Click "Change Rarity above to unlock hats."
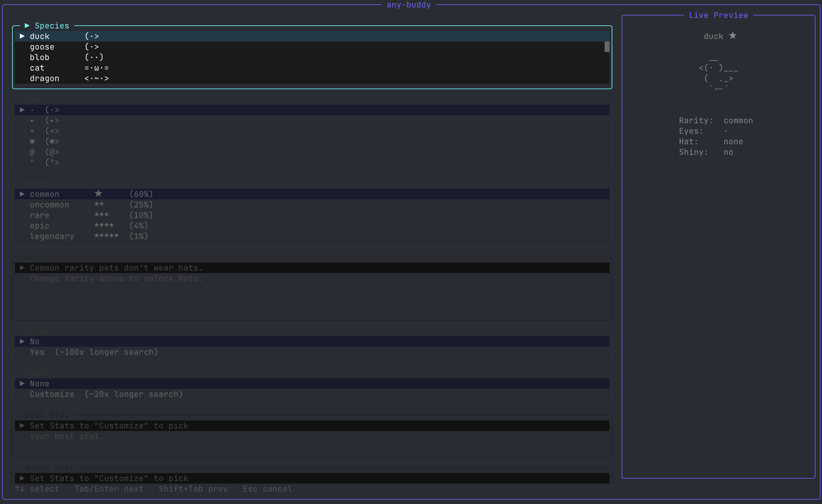 (116, 279)
